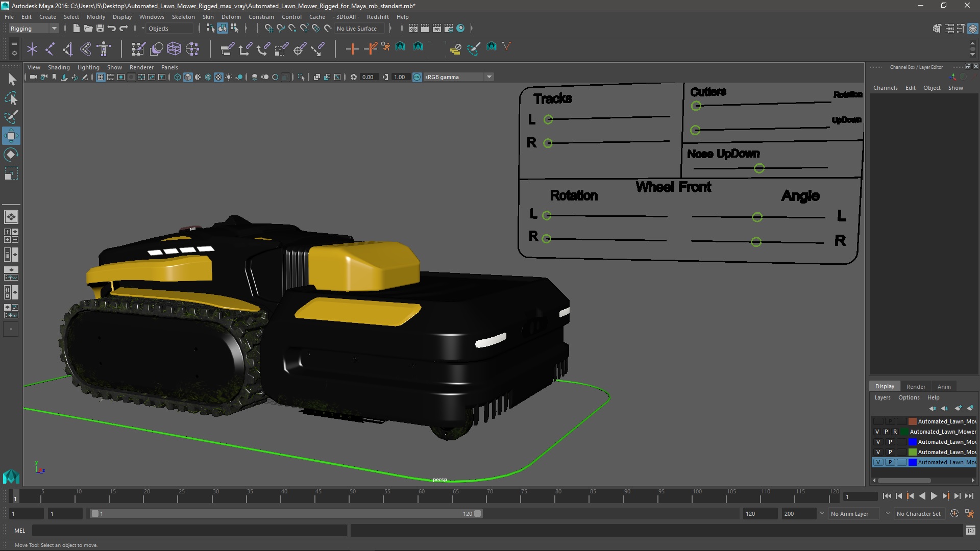This screenshot has height=551, width=980.
Task: Click the IPR render icon
Action: pos(437,29)
